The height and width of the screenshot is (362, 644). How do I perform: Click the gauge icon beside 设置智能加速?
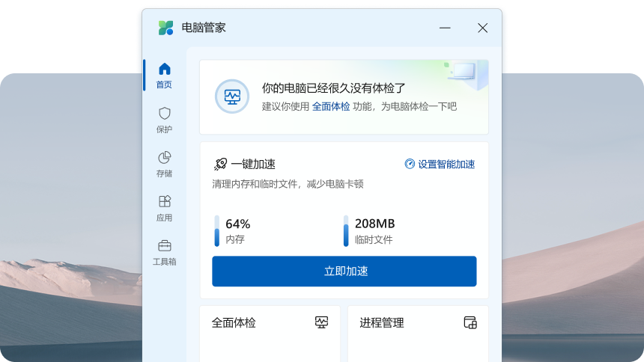[x=410, y=164]
